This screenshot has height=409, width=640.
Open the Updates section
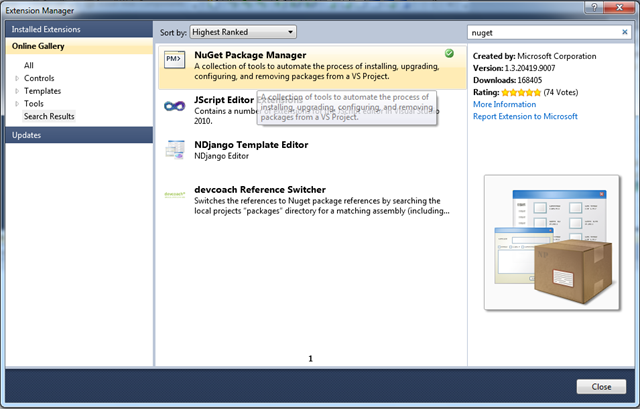coord(28,134)
